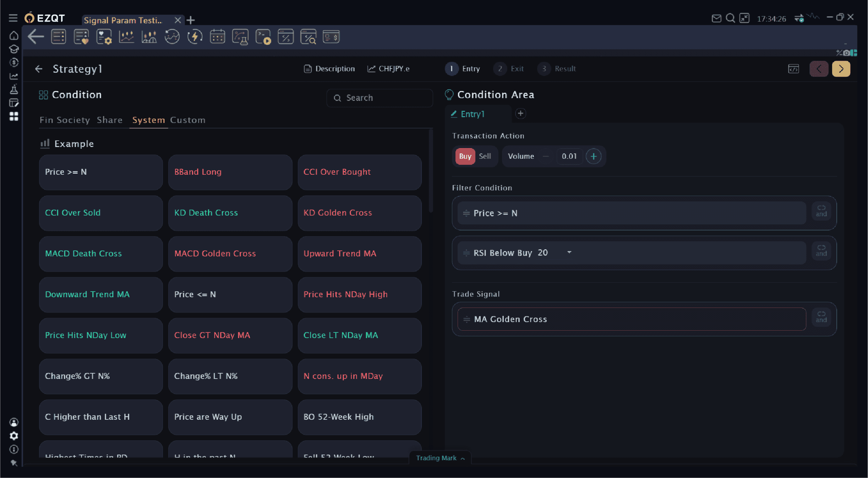Viewport: 868px width, 478px height.
Task: Toggle the and connector for Price >= N
Action: [821, 211]
